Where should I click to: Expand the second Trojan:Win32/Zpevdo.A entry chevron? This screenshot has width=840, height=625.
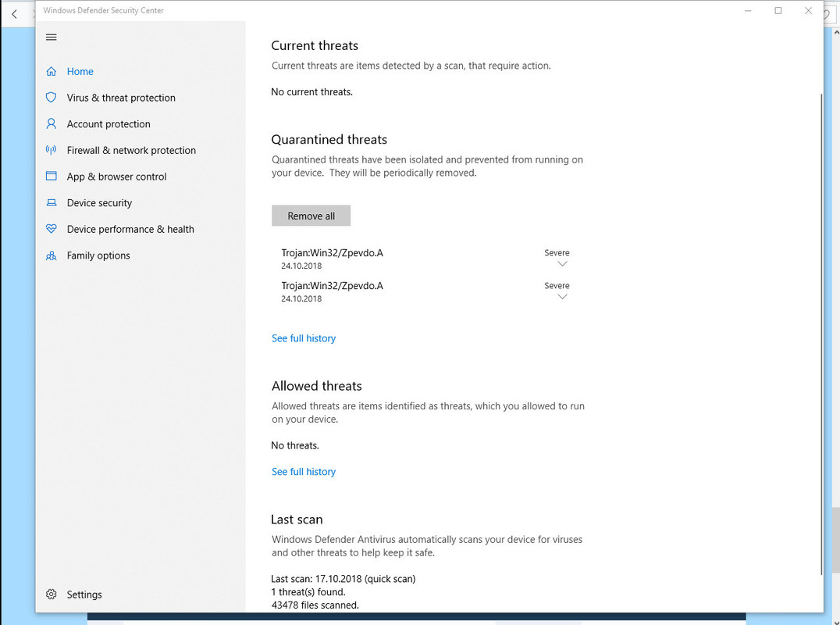(x=563, y=297)
